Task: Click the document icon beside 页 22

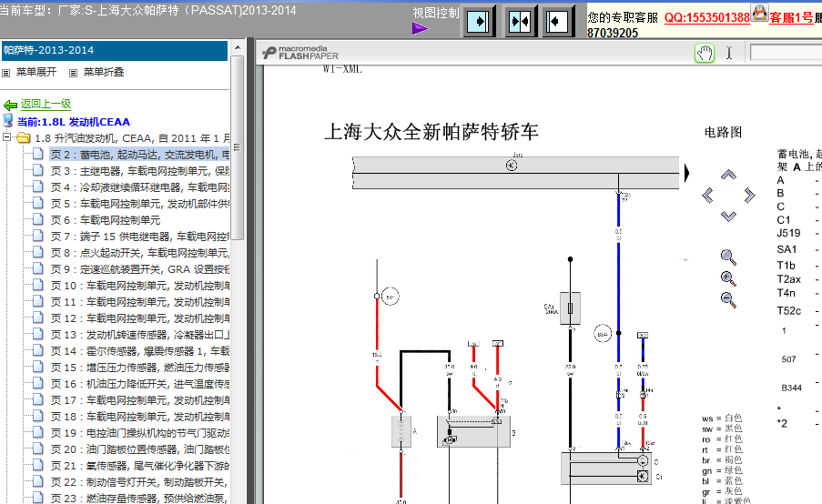Action: 37,481
